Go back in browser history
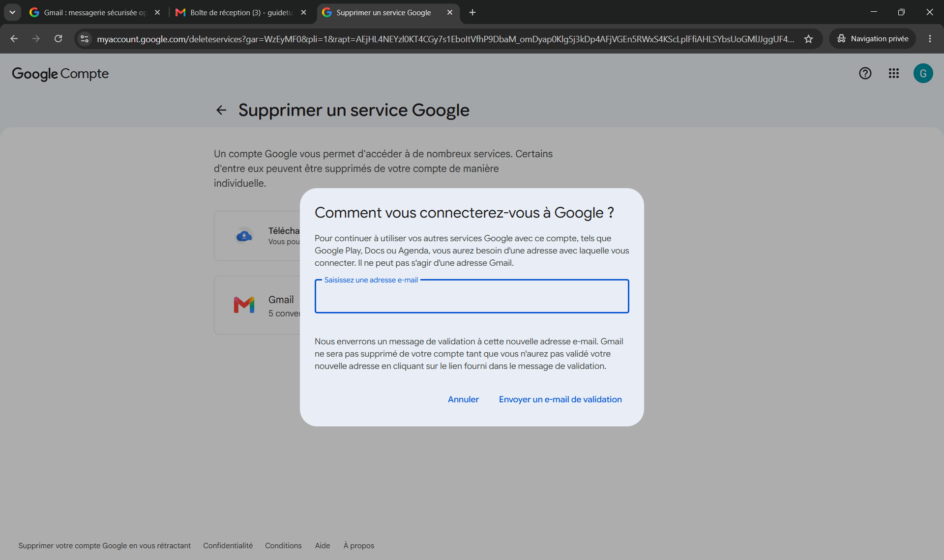The image size is (944, 560). point(14,39)
